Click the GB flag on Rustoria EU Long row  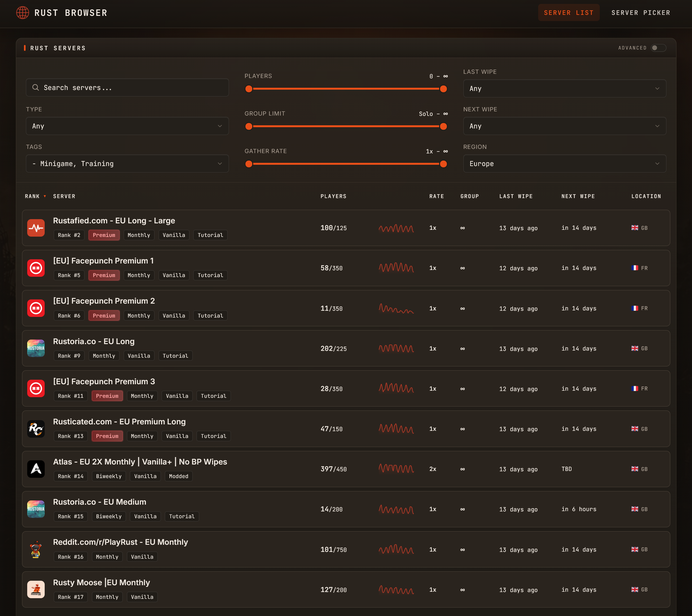click(635, 348)
